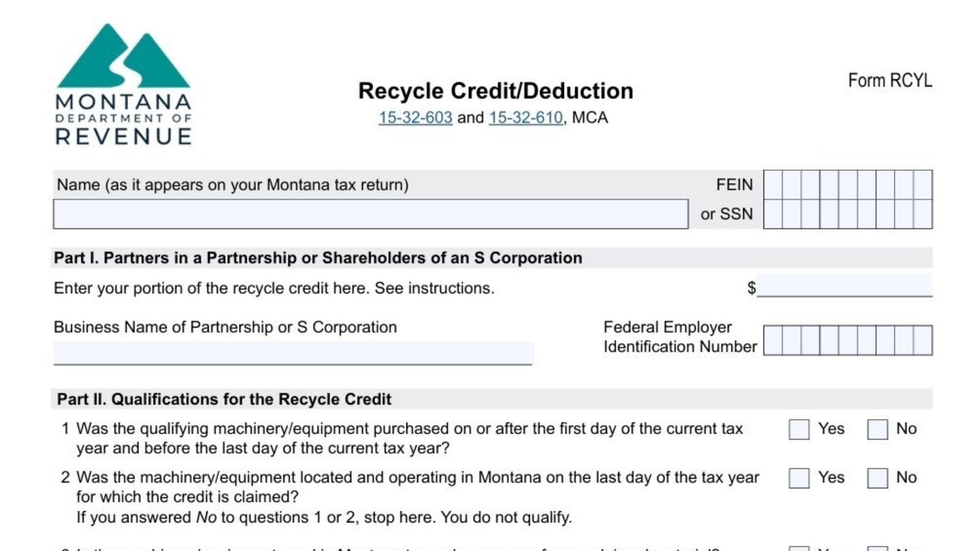Check Yes for question 2 Montana location
Viewport: 980px width, 551px height.
799,479
